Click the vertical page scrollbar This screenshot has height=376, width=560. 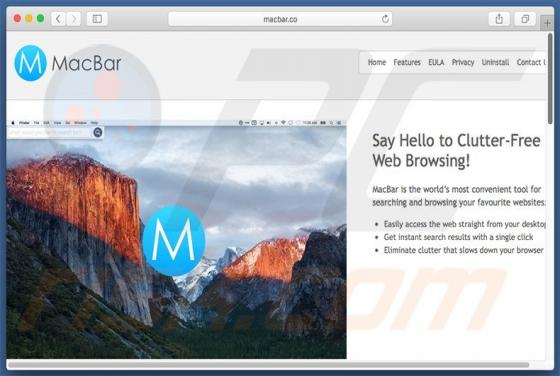coord(550,79)
